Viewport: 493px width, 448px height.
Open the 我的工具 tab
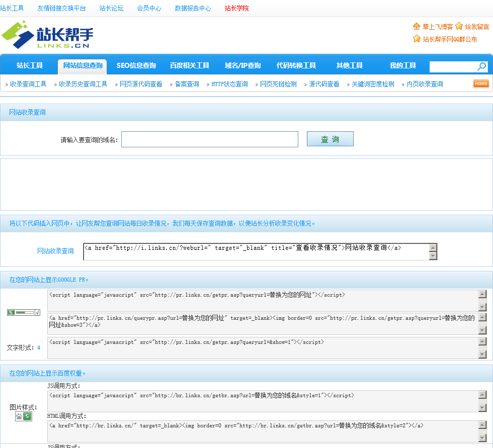403,65
